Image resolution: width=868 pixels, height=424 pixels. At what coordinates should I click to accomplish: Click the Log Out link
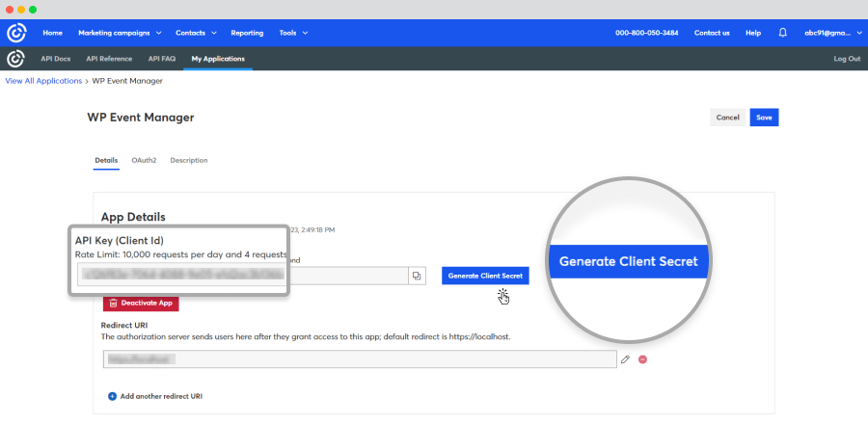(x=847, y=59)
